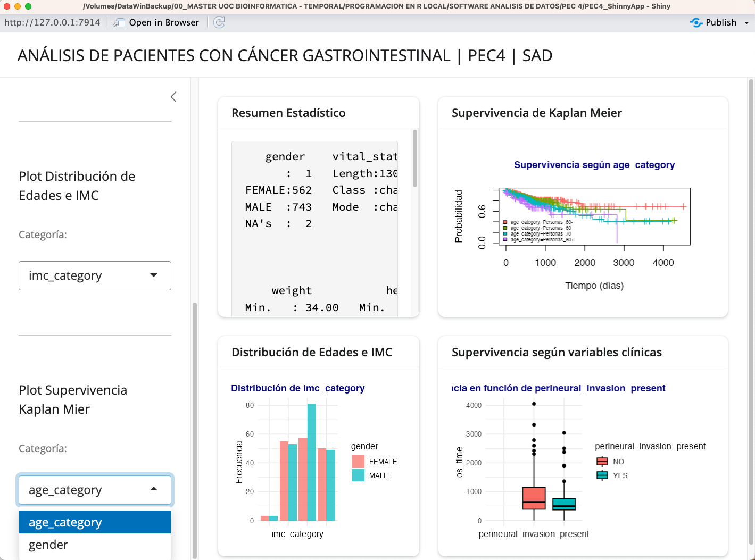This screenshot has width=755, height=560.
Task: Close the age_category dropdown via its arrow
Action: pos(154,489)
